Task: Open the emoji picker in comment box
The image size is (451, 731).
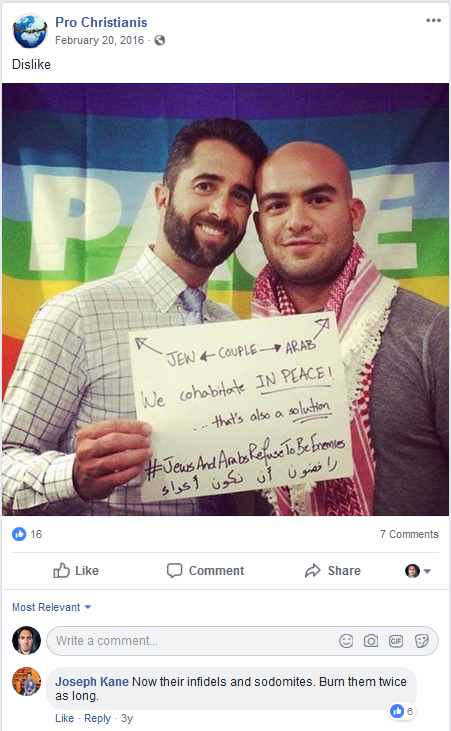Action: [346, 641]
